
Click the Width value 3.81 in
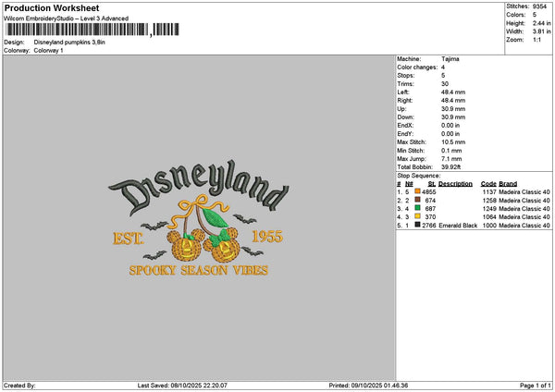tap(541, 31)
